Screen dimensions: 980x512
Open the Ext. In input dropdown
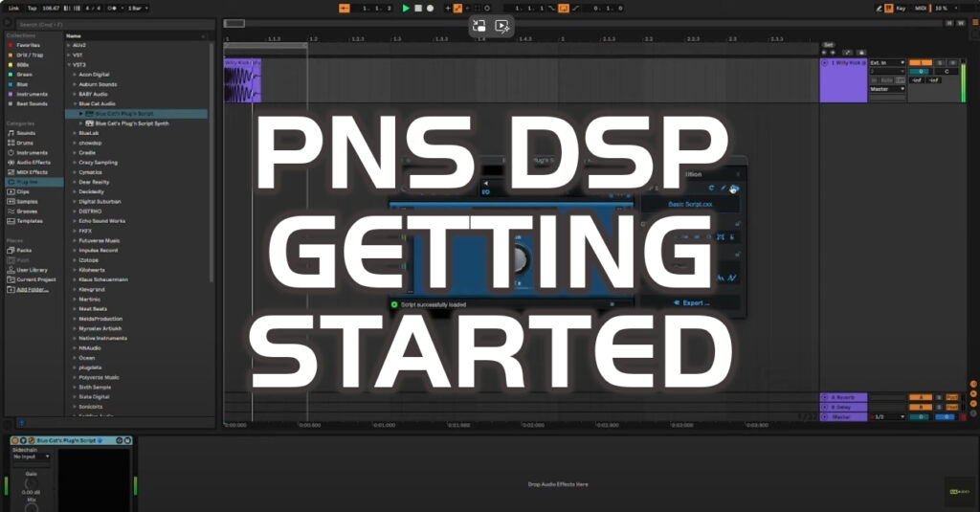coord(887,62)
